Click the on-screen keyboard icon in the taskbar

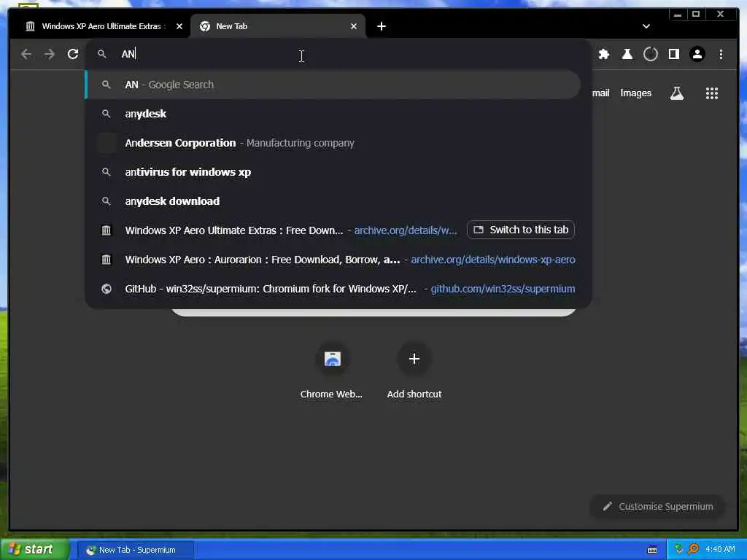tap(652, 550)
